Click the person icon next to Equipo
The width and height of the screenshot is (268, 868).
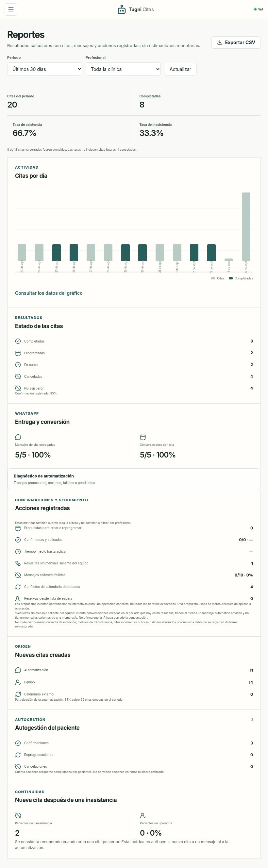coord(18,682)
